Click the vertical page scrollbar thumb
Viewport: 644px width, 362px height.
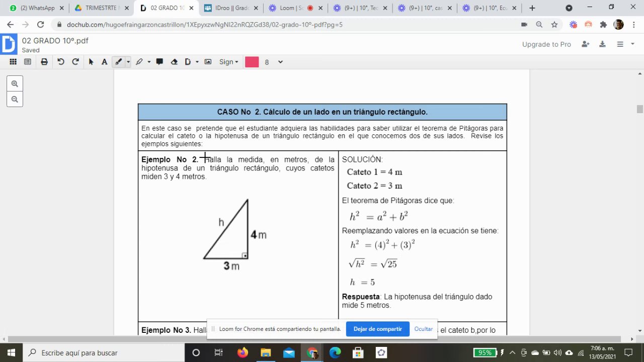(640, 110)
